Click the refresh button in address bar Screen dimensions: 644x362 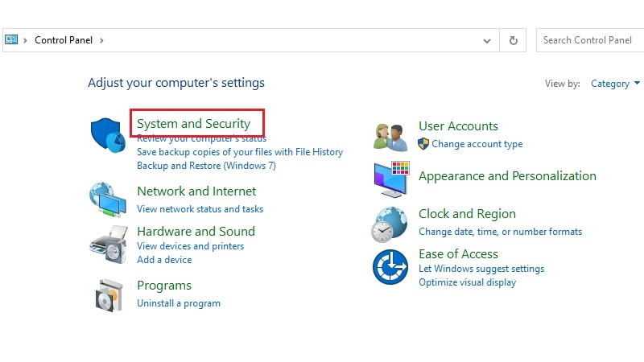pyautogui.click(x=513, y=40)
